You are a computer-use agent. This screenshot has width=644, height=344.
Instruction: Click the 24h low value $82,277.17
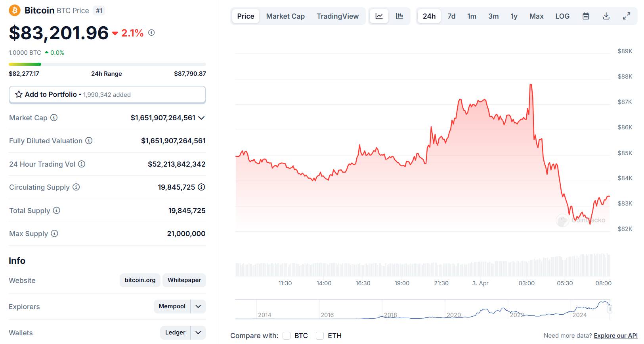point(24,74)
